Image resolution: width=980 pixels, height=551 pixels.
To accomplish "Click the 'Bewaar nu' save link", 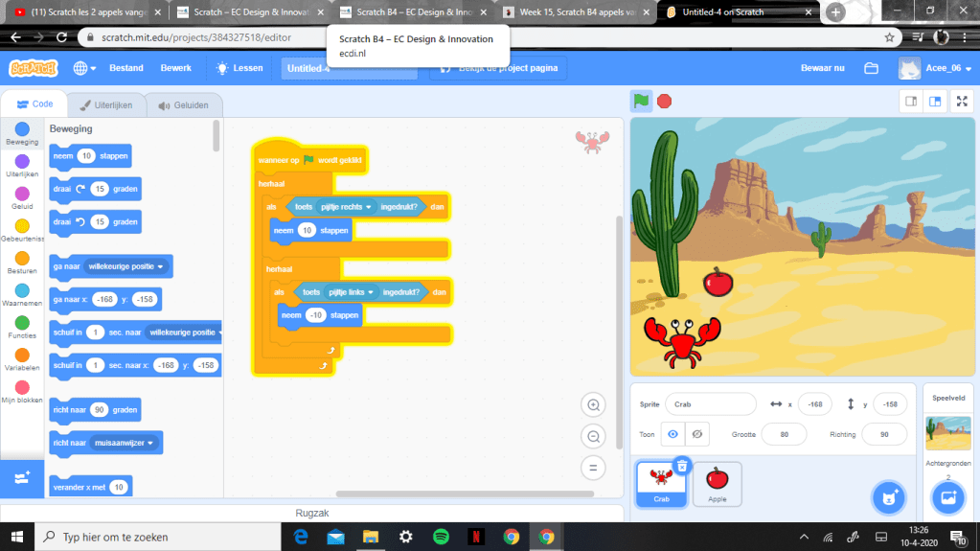I will (823, 68).
